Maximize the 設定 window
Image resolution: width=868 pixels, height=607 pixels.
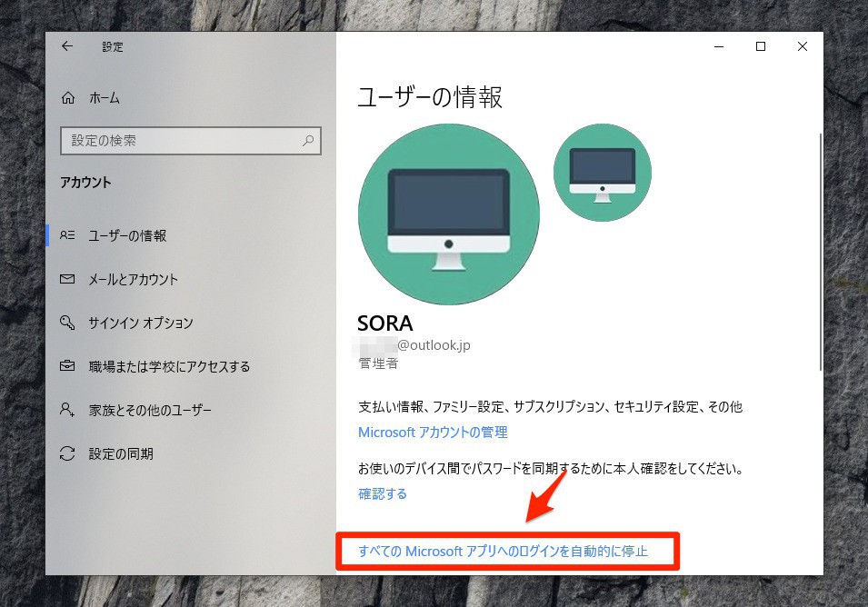click(x=761, y=46)
